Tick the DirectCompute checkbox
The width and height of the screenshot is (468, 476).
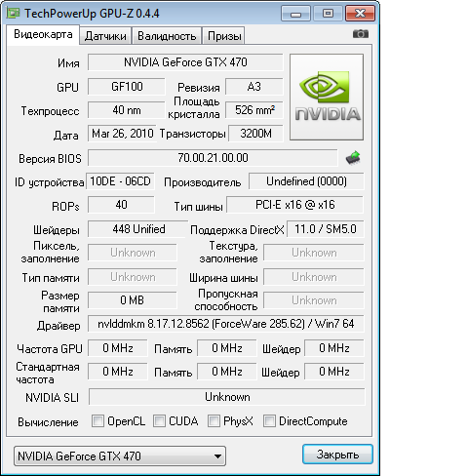click(x=269, y=420)
